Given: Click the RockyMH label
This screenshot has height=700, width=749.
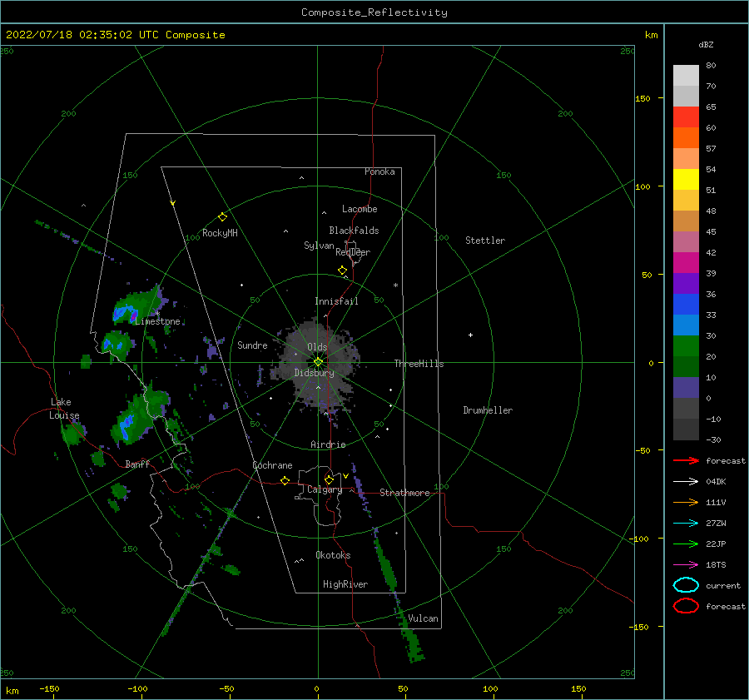Looking at the screenshot, I should tap(220, 233).
